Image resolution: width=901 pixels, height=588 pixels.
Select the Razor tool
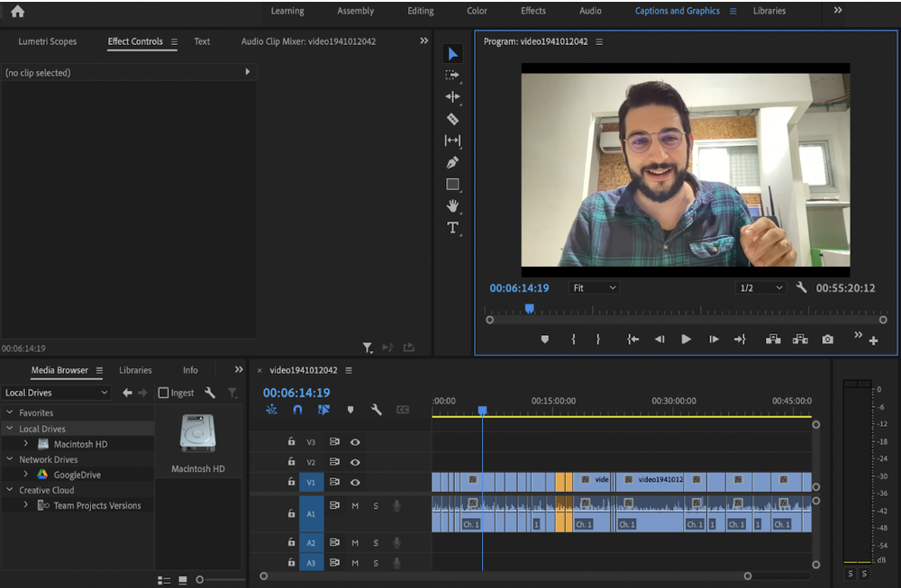(x=452, y=119)
